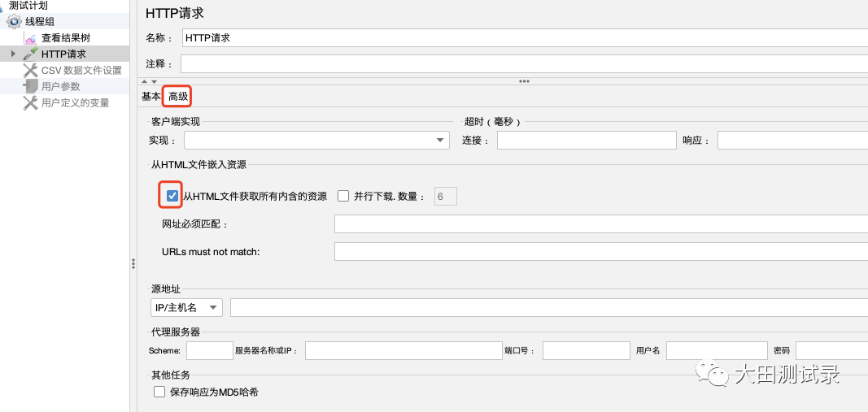Click the 网址必须匹配 input field
Viewport: 868px width, 412px height.
click(601, 224)
